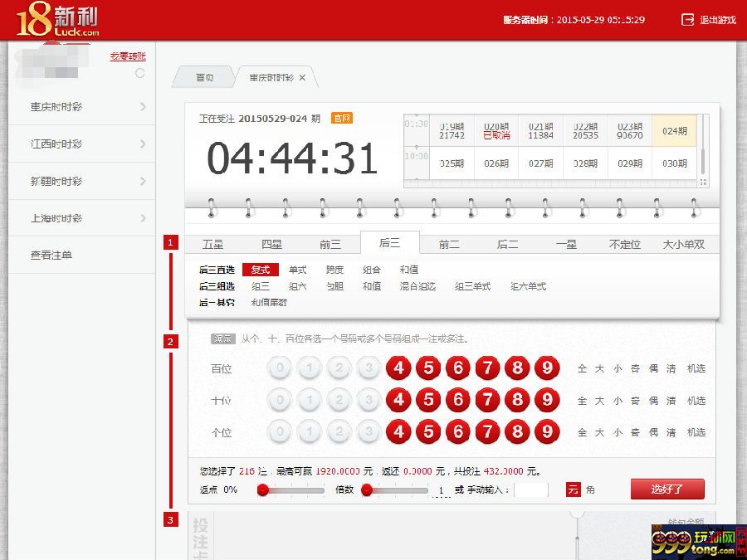Select 组三单式 option
This screenshot has height=560, width=747.
[472, 286]
